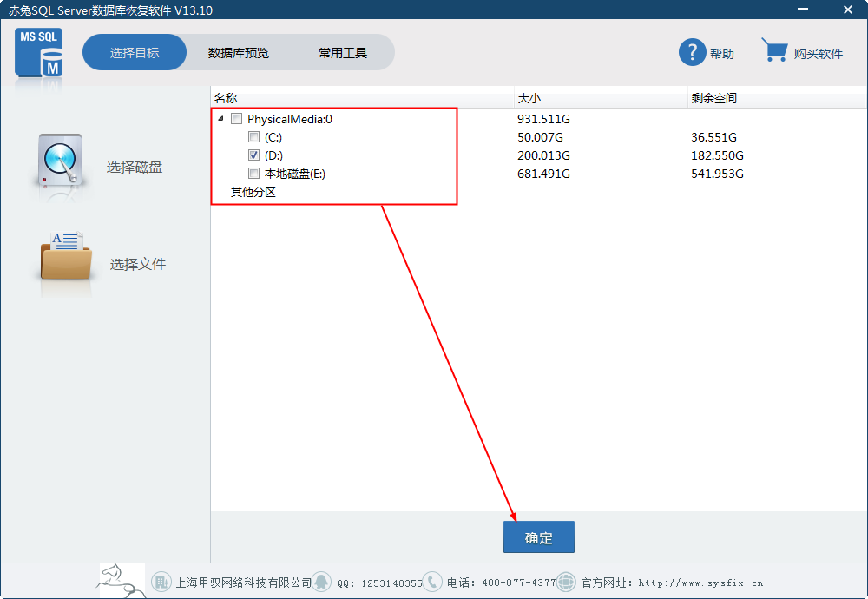The height and width of the screenshot is (599, 868).
Task: Click the 电话: 400-077-4377 text
Action: point(501,583)
